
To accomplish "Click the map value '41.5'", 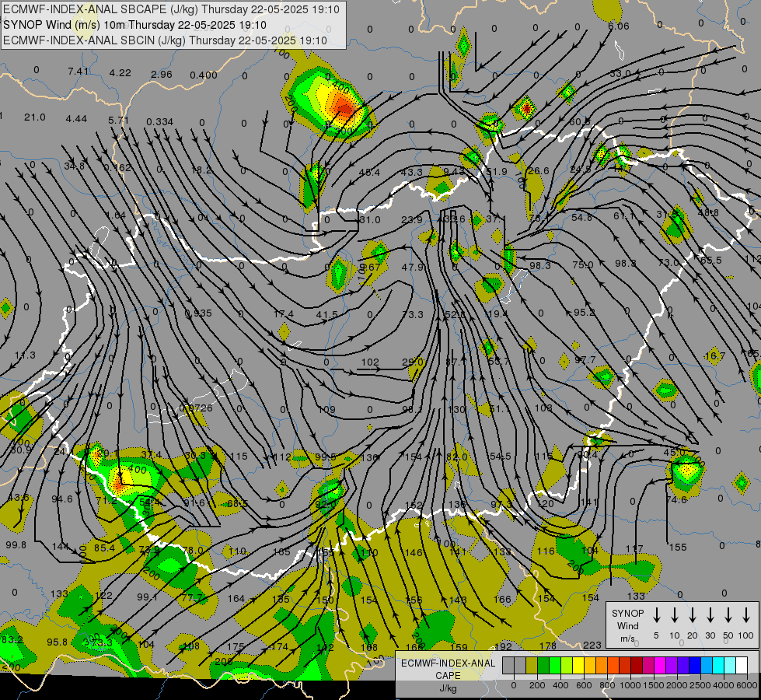I will (326, 315).
